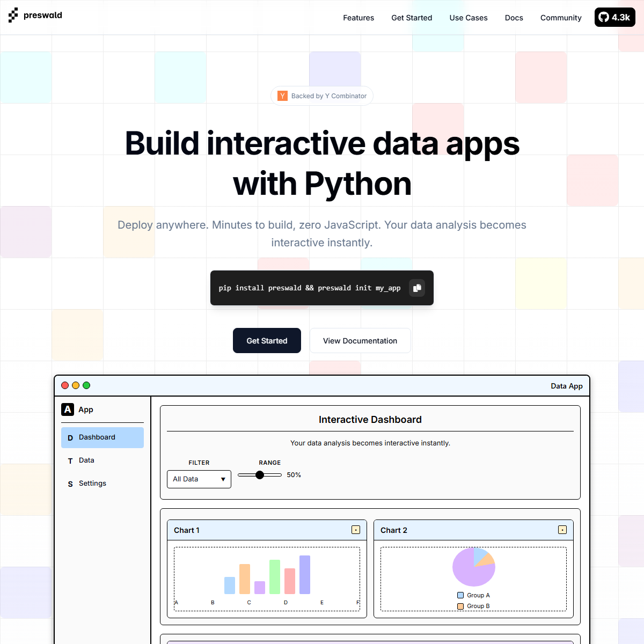Screen dimensions: 644x644
Task: Click the 50% range value
Action: coord(294,475)
